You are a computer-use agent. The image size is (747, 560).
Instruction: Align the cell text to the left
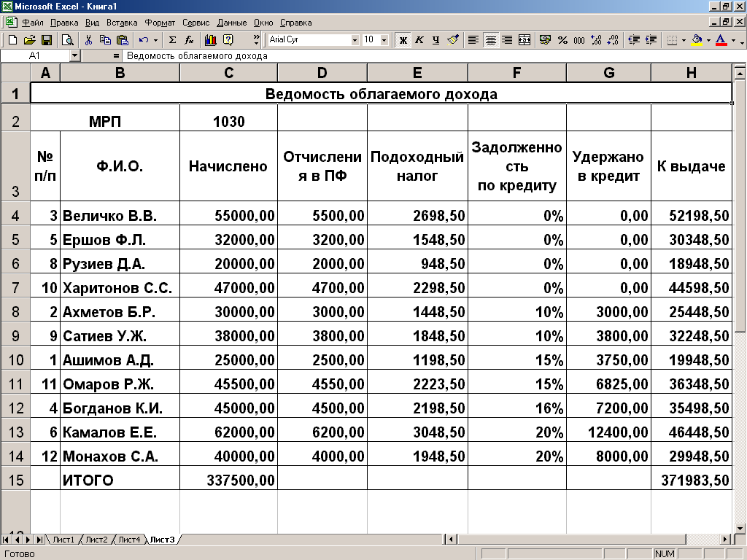click(473, 40)
